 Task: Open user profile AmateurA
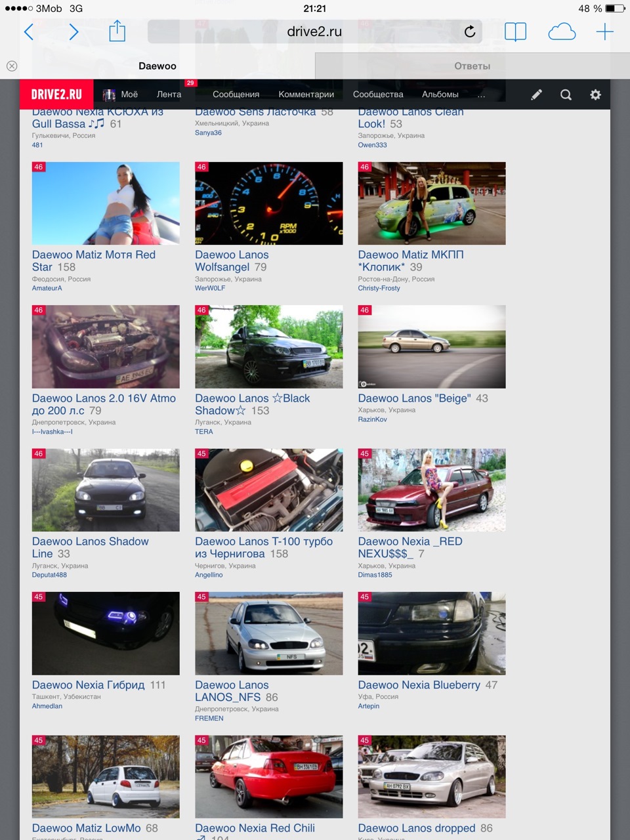(x=47, y=288)
